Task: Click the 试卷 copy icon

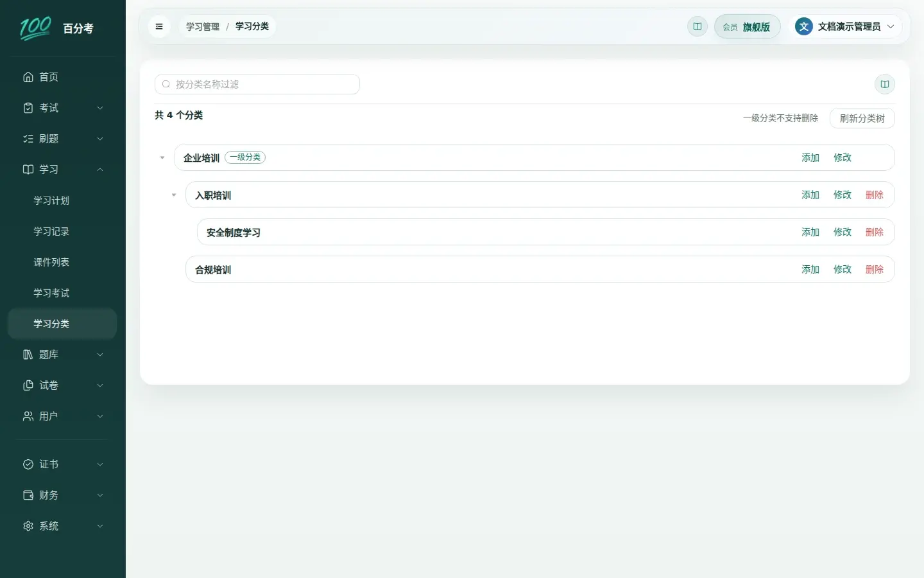Action: pos(28,385)
